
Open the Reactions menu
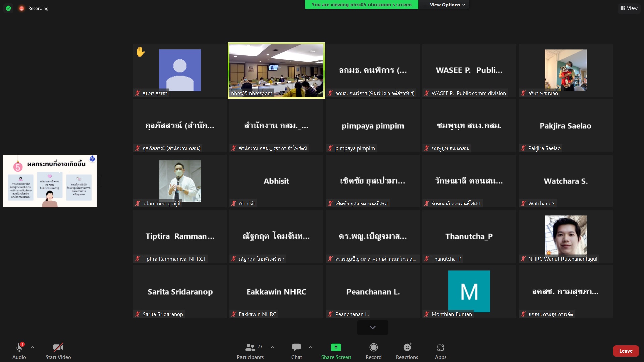pyautogui.click(x=407, y=347)
